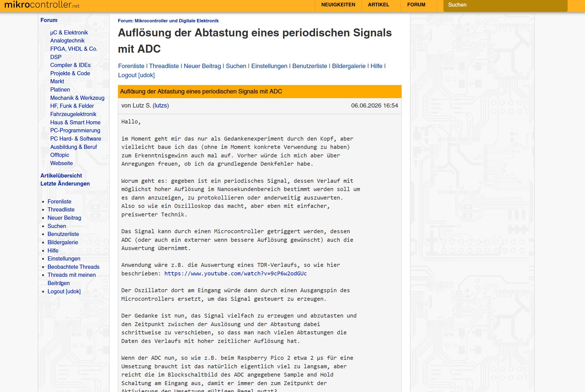The width and height of the screenshot is (585, 392).
Task: Focus the Suchen search field
Action: click(x=505, y=5)
